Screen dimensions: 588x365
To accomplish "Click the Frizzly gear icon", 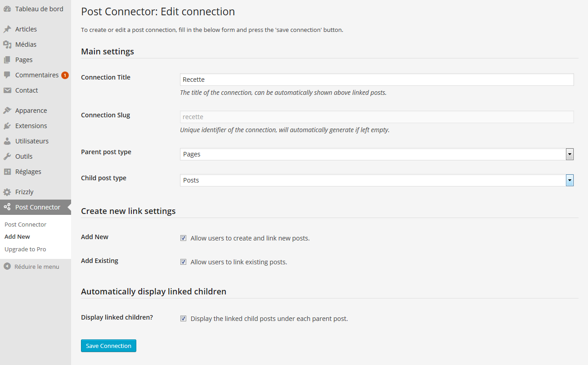I will coord(7,192).
